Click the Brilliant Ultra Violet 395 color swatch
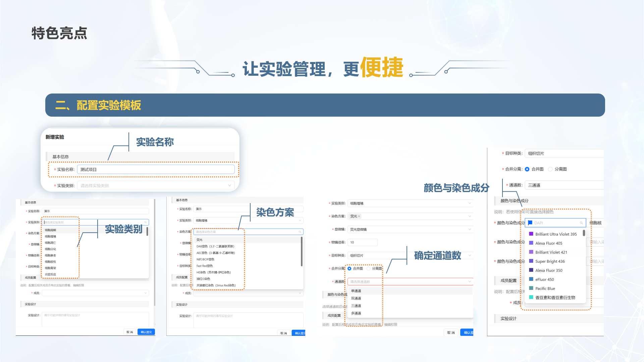Screen dimensions: 644x362 pos(531,234)
